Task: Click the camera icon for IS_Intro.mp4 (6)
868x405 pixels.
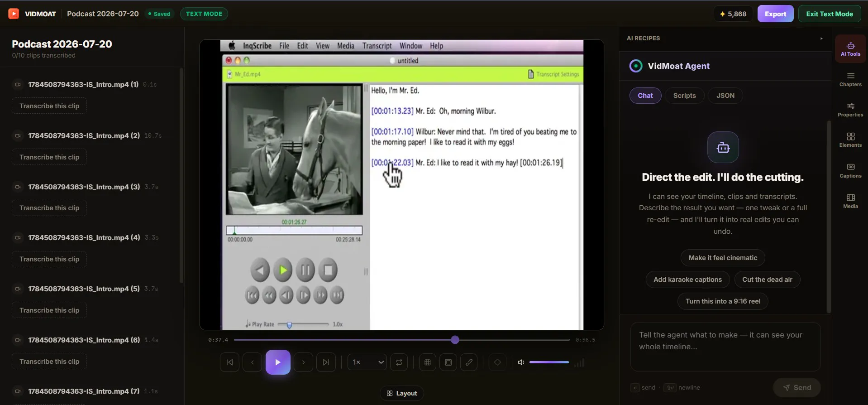Action: click(x=18, y=340)
